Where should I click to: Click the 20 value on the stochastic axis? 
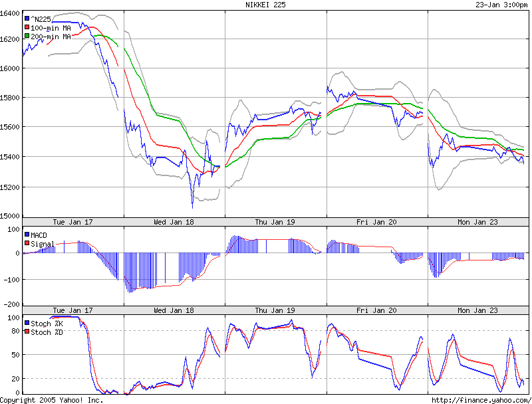pyautogui.click(x=15, y=379)
